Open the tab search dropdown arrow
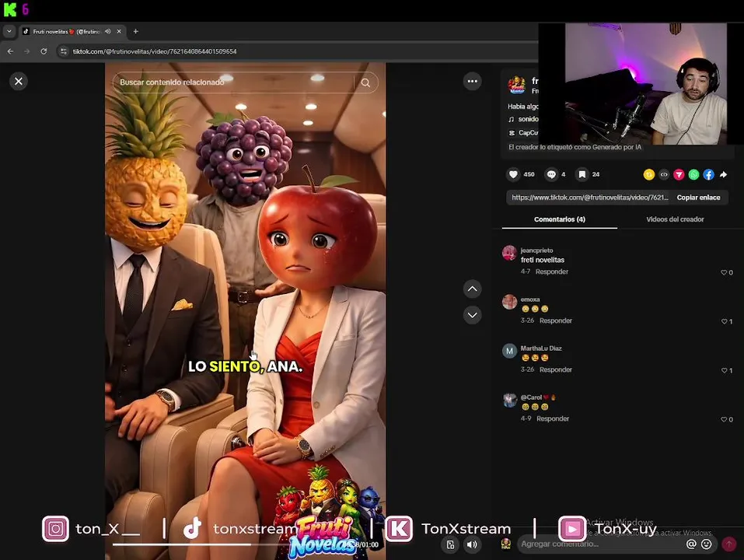Image resolution: width=744 pixels, height=560 pixels. [9, 31]
